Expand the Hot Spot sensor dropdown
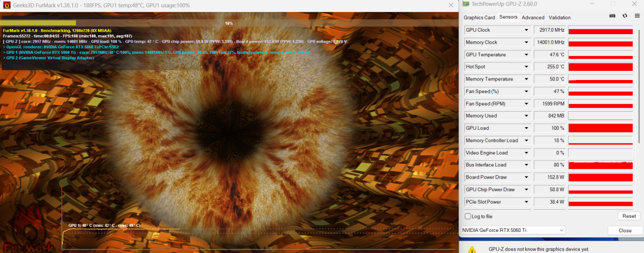644x253 pixels. click(527, 67)
